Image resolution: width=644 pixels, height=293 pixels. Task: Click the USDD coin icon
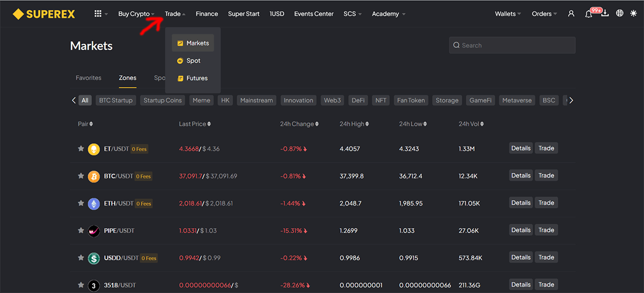click(94, 258)
